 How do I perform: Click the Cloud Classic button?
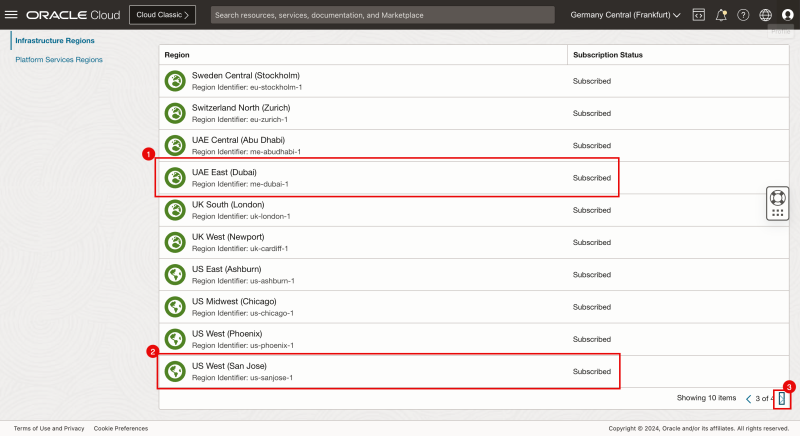pyautogui.click(x=162, y=15)
